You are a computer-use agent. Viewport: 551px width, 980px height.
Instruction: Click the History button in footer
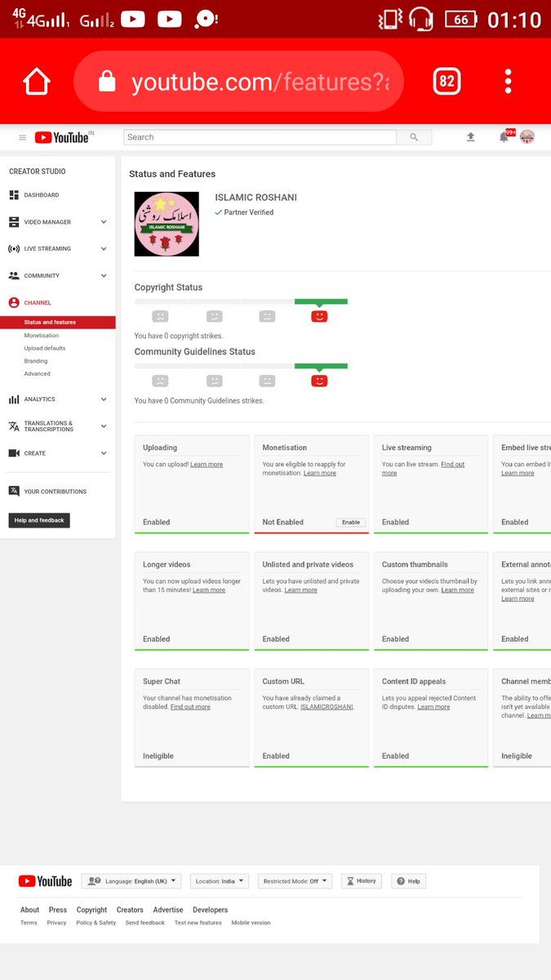[362, 881]
